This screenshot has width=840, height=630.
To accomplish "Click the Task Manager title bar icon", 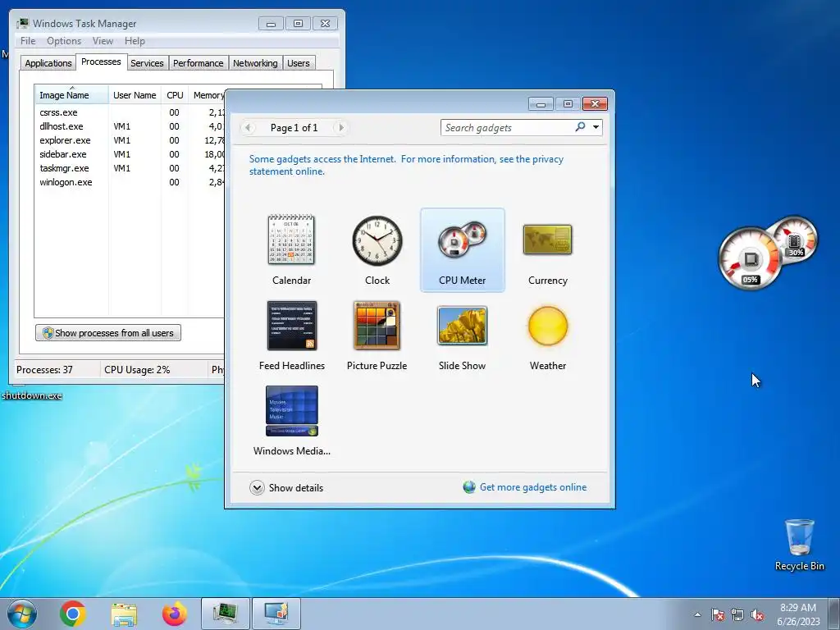I will (x=22, y=24).
